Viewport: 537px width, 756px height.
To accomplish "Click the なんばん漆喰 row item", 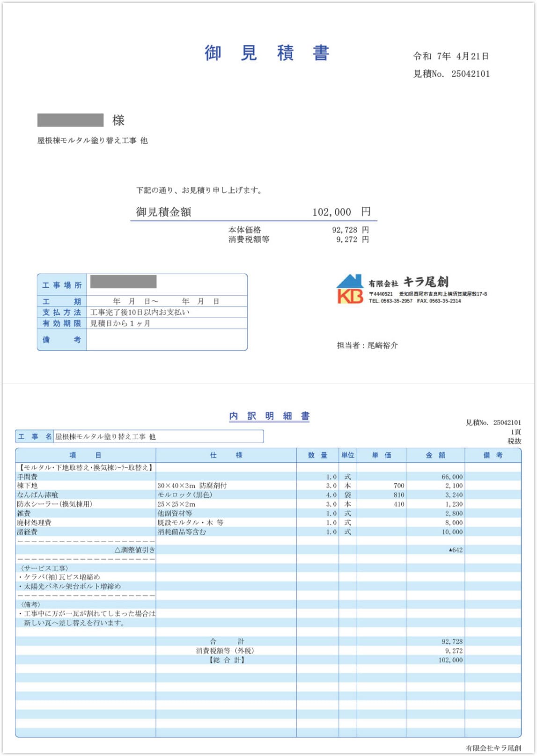I will [x=38, y=495].
